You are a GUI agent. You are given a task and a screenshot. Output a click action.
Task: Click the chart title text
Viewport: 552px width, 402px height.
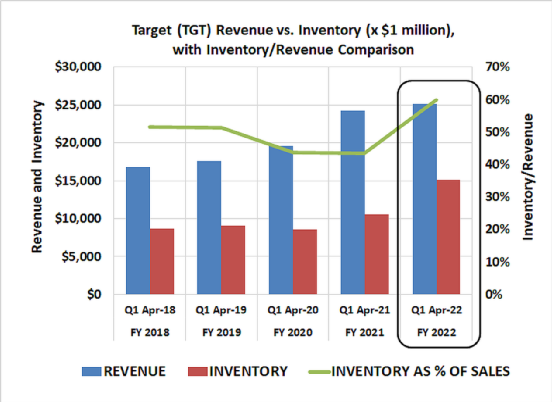(293, 40)
